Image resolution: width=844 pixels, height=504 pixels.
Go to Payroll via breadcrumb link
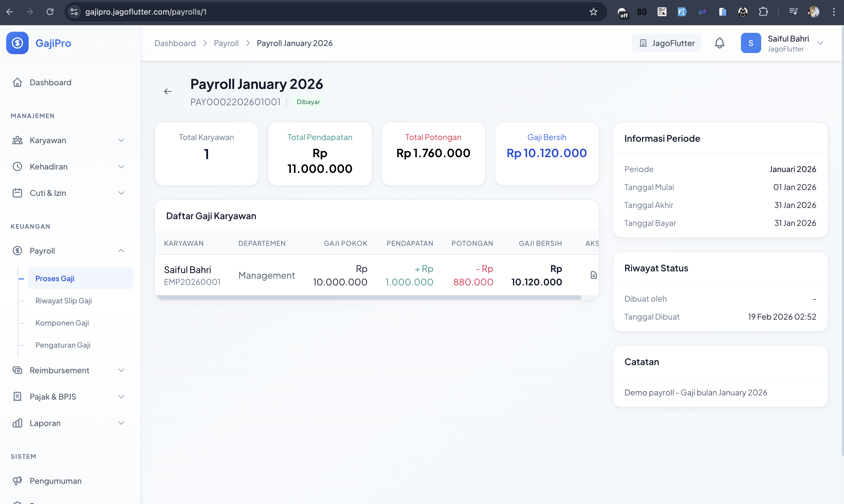coord(226,43)
